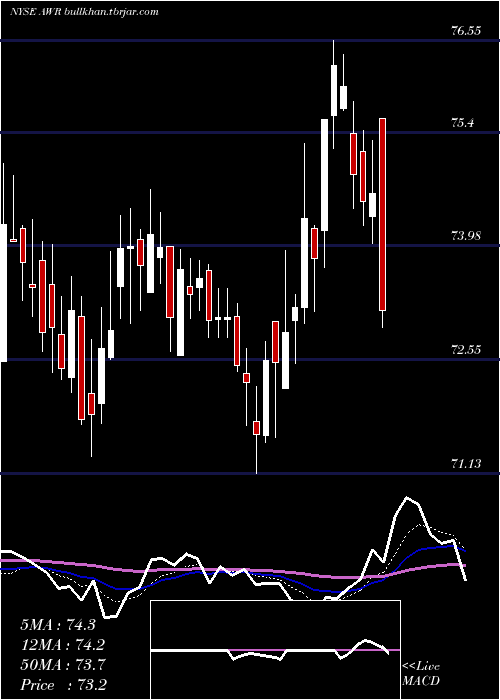Click the 75.4 price level label
Image resolution: width=500 pixels, height=700 pixels.
pos(462,123)
